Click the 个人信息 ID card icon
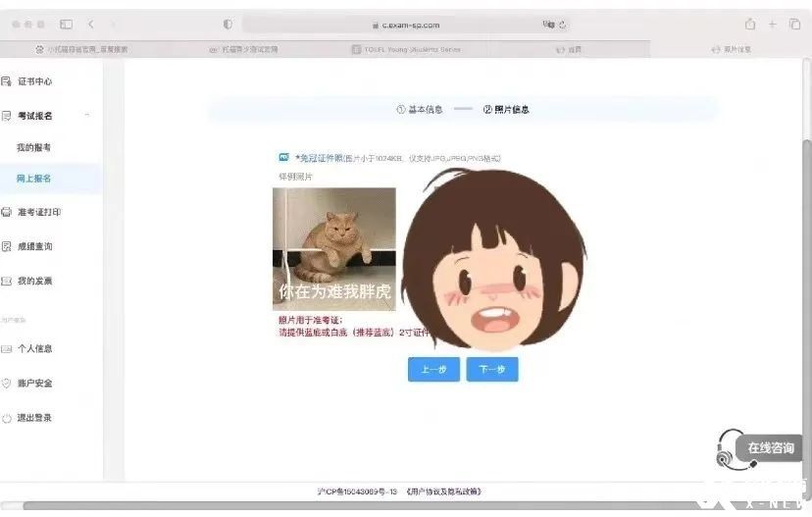Image resolution: width=812 pixels, height=517 pixels. [6, 348]
